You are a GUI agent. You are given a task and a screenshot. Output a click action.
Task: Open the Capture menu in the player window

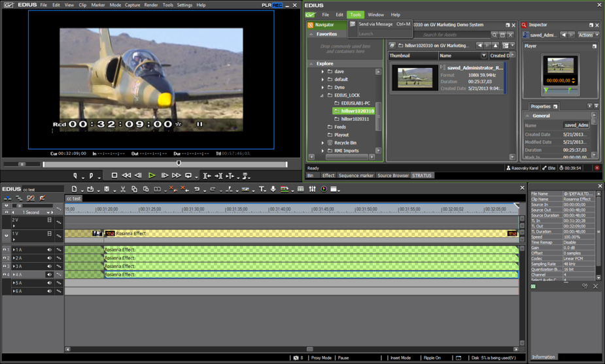[132, 5]
